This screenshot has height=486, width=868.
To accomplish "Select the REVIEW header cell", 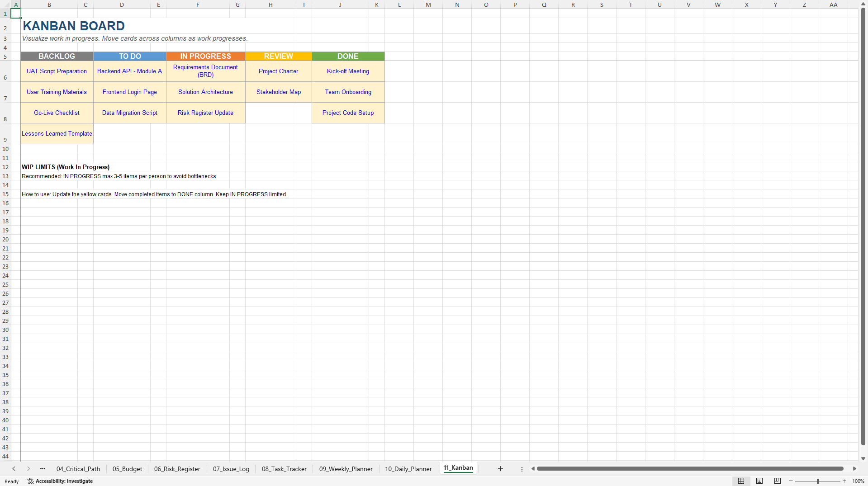I will (x=279, y=56).
